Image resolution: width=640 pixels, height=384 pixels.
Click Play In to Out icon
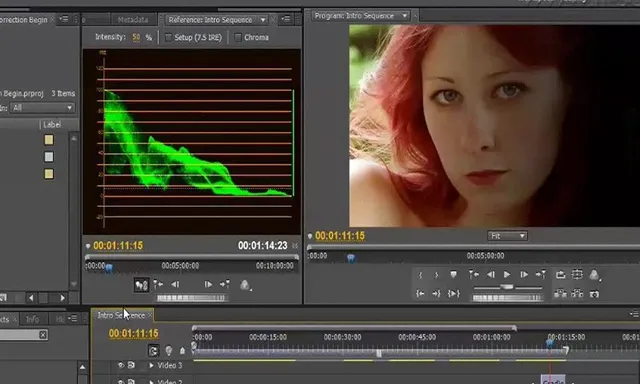click(453, 293)
